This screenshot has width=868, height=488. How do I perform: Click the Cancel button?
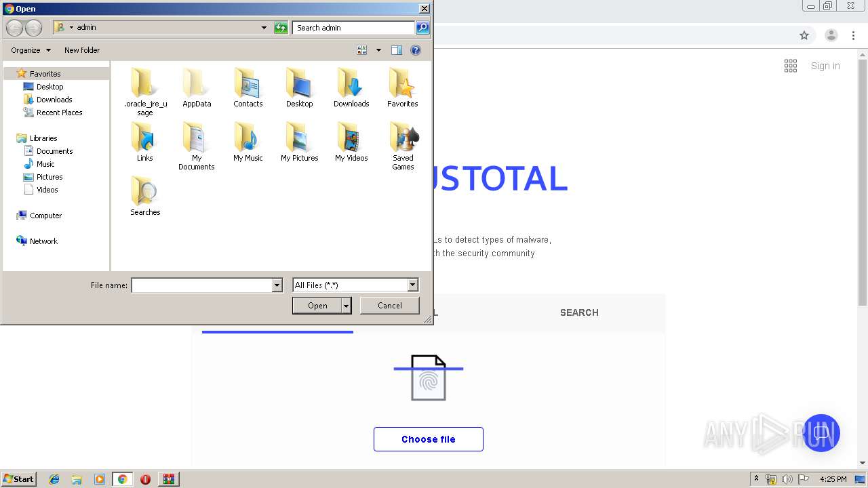point(390,306)
